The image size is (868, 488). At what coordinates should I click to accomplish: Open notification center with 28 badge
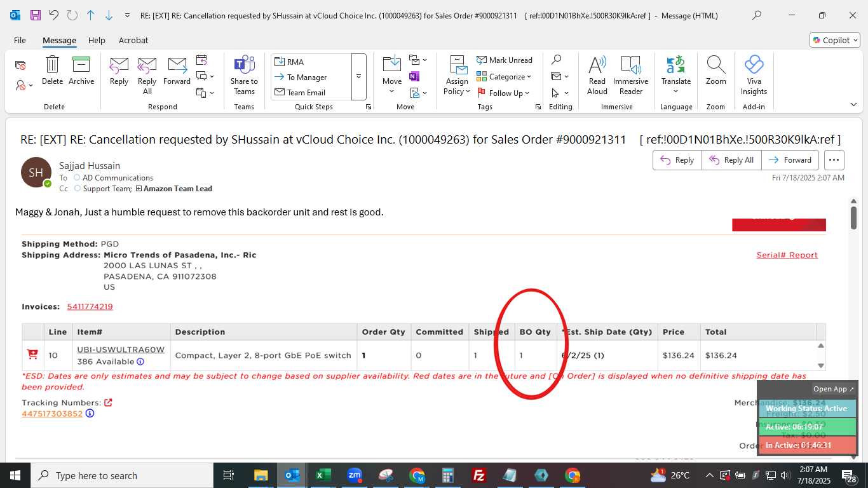pos(848,475)
